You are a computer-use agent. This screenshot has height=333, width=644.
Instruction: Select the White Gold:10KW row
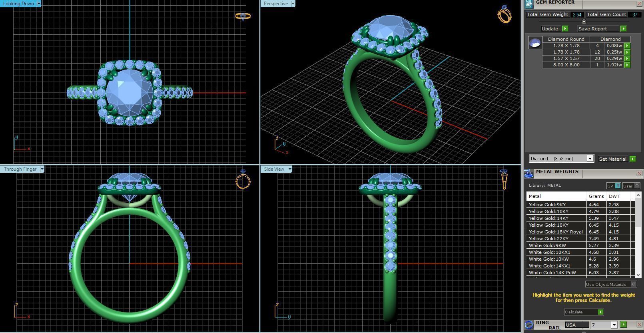[580, 259]
